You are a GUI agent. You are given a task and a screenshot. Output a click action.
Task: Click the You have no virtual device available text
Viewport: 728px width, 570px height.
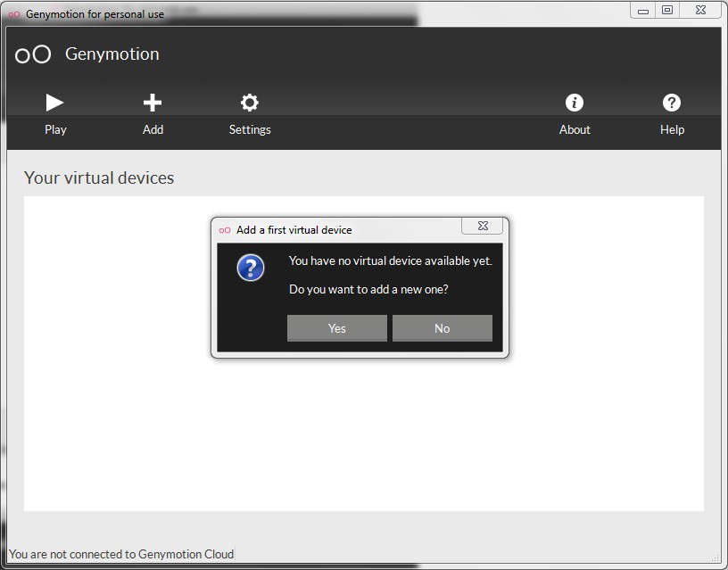pyautogui.click(x=391, y=260)
